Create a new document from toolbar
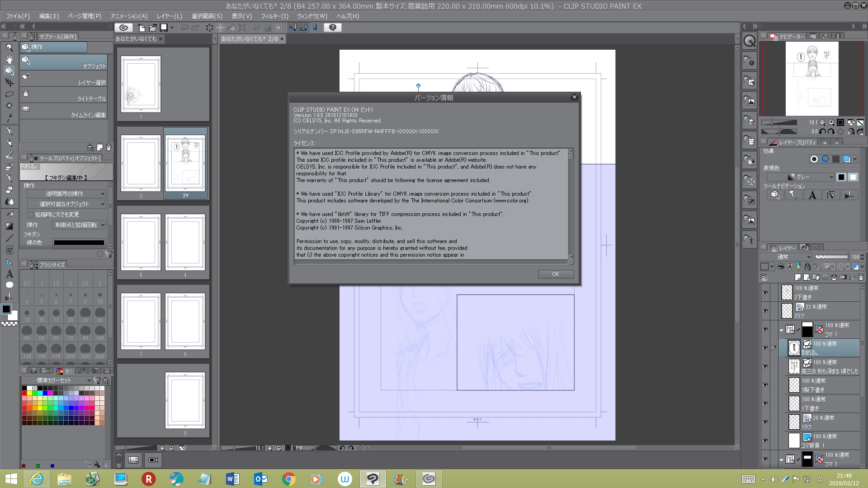Viewport: 868px width, 488px height. (142, 28)
